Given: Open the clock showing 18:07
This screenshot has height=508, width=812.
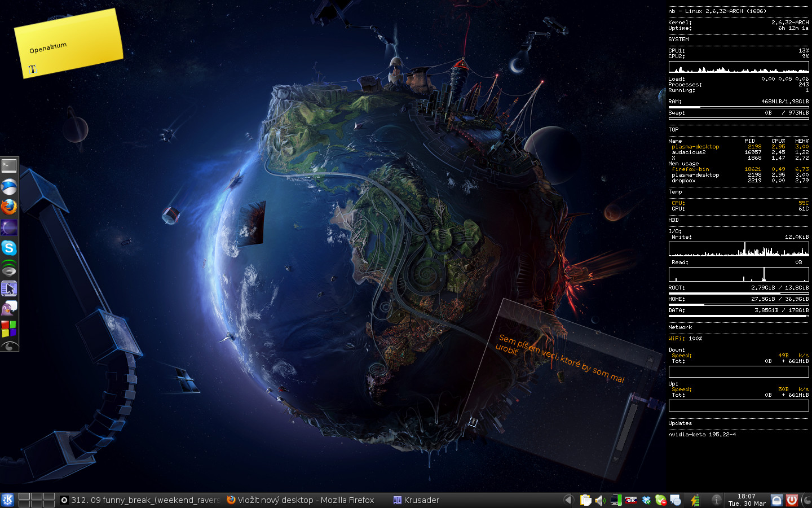Looking at the screenshot, I should click(x=747, y=500).
